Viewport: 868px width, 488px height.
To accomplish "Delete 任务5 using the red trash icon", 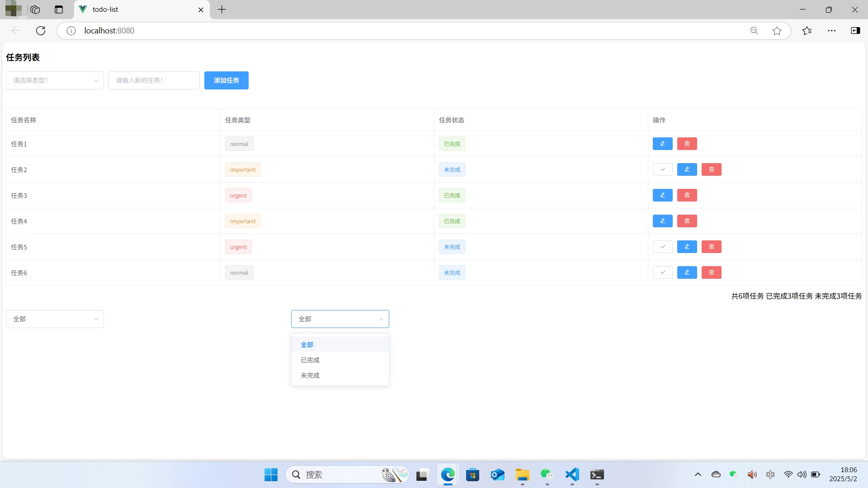I will click(x=711, y=247).
